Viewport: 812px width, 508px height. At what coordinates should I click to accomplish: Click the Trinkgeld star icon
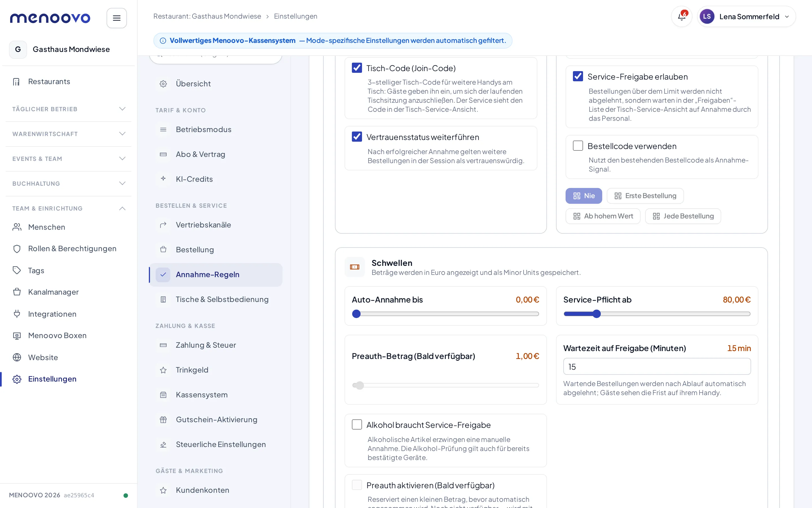point(163,370)
